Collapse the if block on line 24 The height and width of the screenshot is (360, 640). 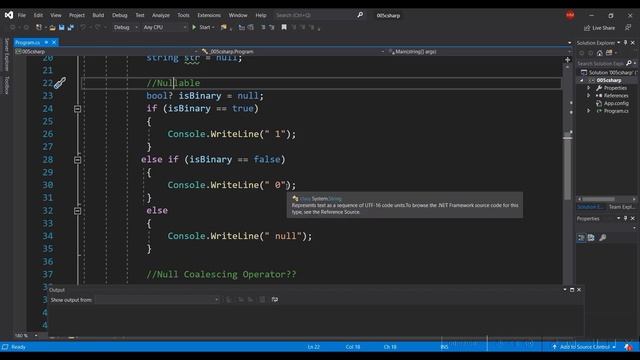click(x=78, y=109)
